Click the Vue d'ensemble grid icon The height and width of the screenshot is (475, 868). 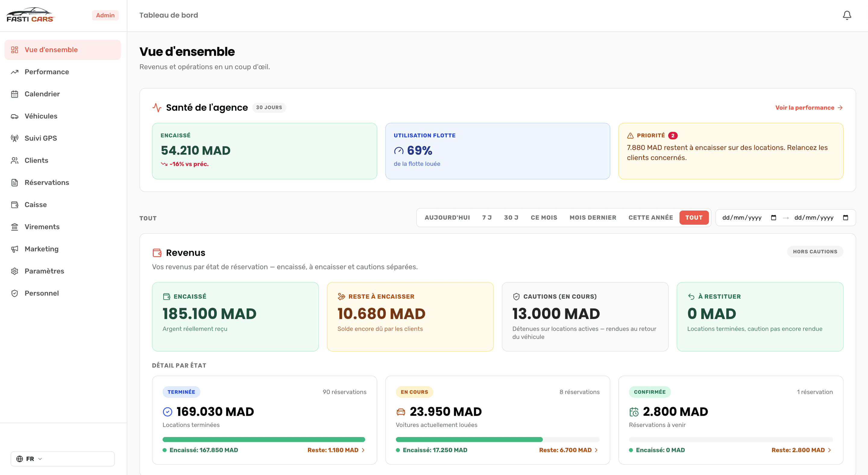pyautogui.click(x=14, y=50)
